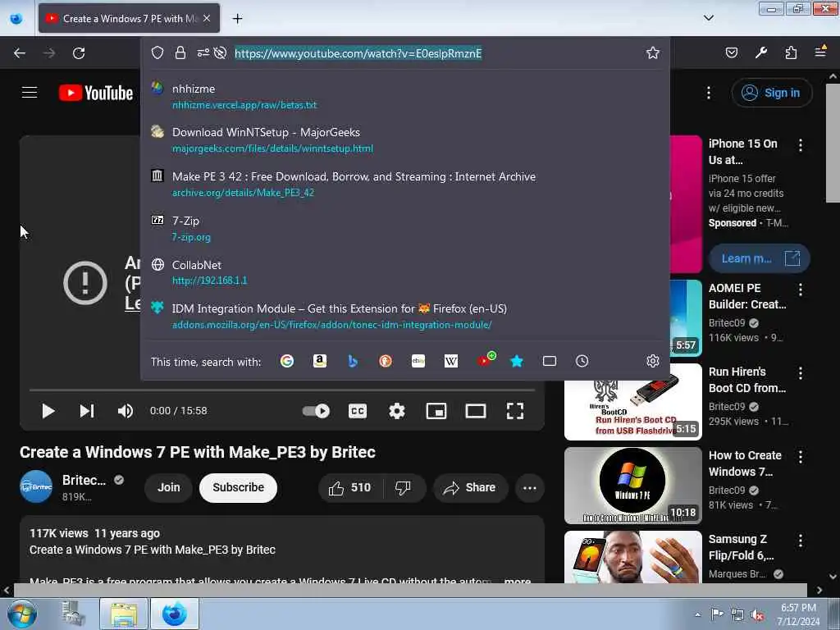
Task: Open options for AOMEI PE Builder video
Action: pos(801,290)
